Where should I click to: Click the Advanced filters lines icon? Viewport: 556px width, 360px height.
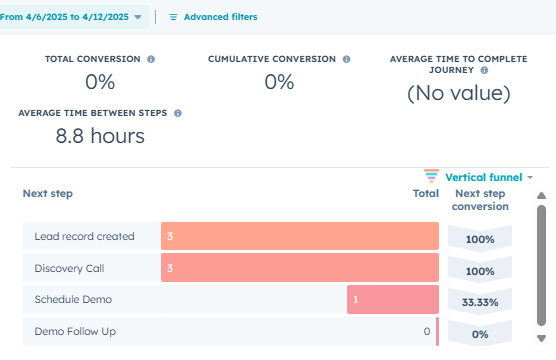pos(173,17)
